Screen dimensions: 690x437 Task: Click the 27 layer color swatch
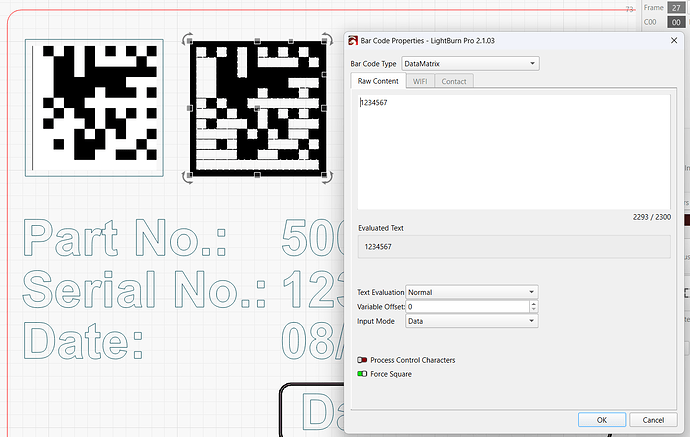pyautogui.click(x=676, y=7)
